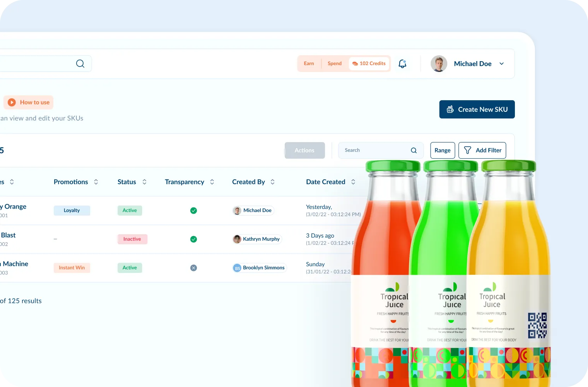The width and height of the screenshot is (588, 387).
Task: Open the Earn tab
Action: (309, 63)
